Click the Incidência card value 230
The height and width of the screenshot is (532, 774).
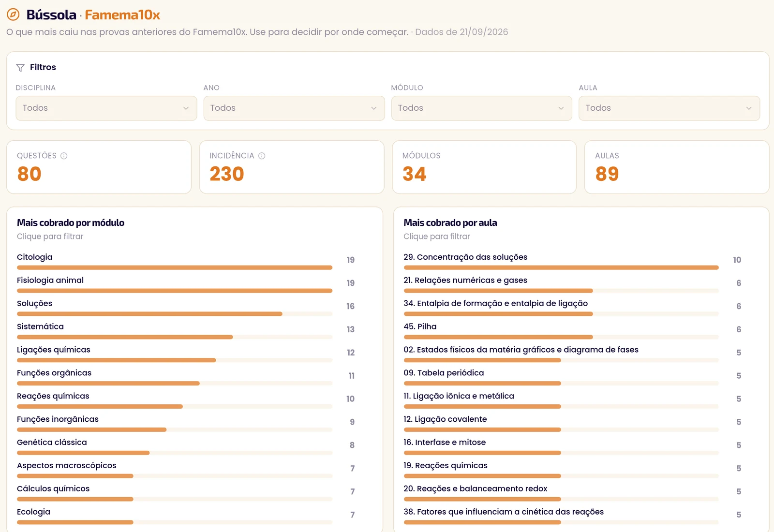click(x=227, y=174)
